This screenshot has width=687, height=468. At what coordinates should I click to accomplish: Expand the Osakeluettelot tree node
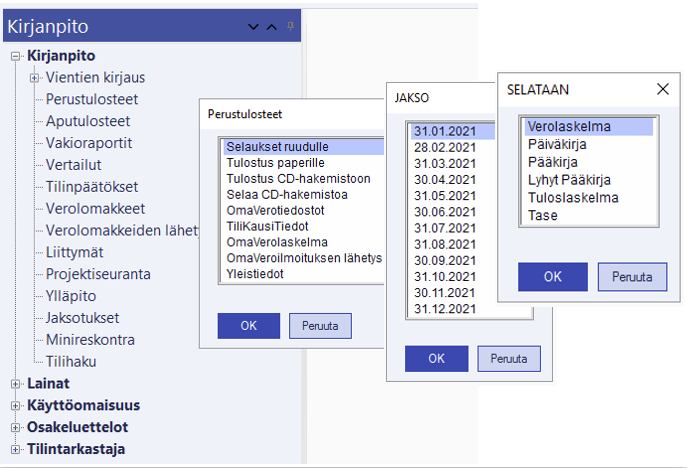tap(16, 427)
